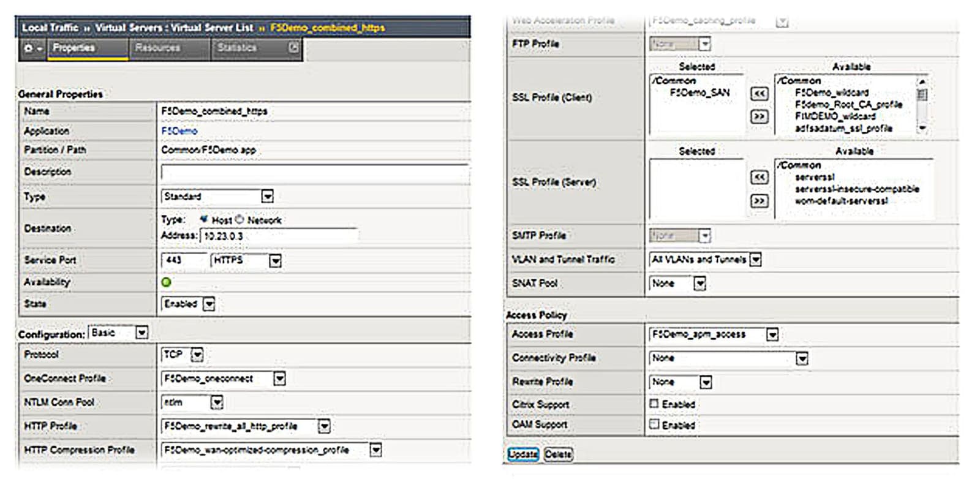
Task: Click the Statistics tab popout icon
Action: tap(294, 47)
